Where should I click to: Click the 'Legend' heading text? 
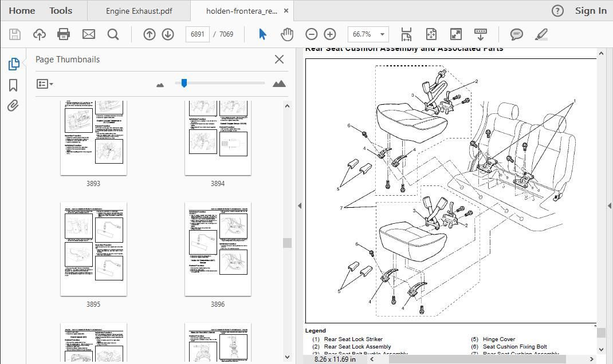coord(315,330)
